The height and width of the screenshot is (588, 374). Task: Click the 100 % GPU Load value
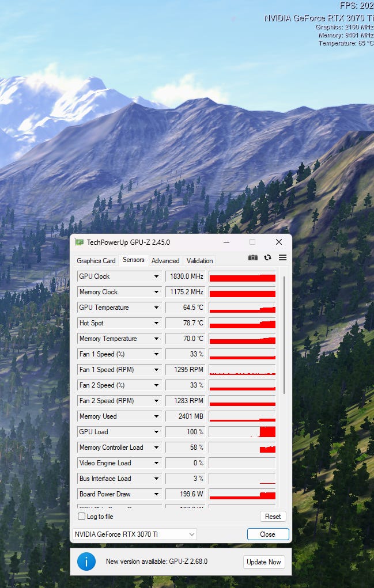point(186,432)
